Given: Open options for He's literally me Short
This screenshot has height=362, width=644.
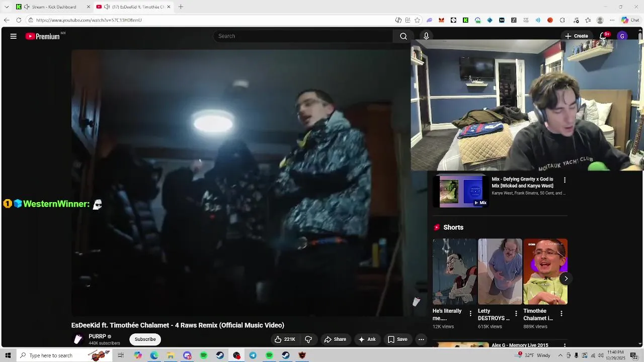Looking at the screenshot, I should (470, 314).
